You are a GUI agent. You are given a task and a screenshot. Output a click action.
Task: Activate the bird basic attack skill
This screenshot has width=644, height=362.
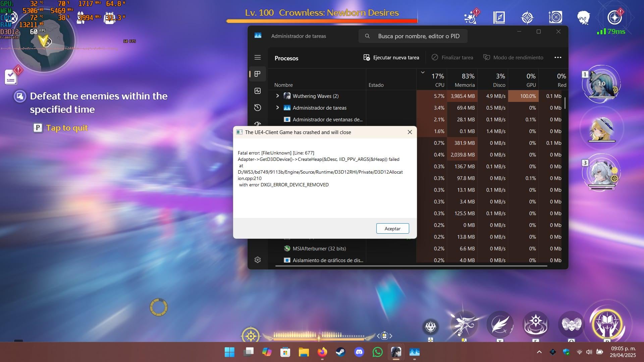click(x=464, y=324)
